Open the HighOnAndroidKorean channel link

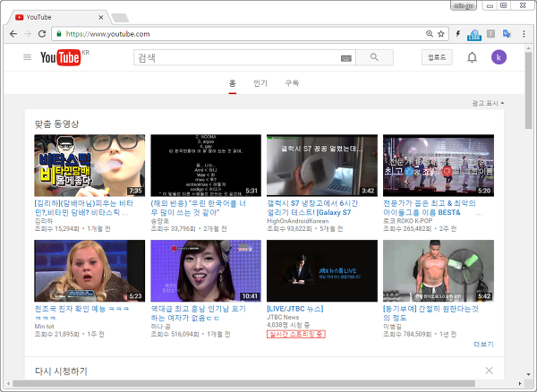[298, 221]
